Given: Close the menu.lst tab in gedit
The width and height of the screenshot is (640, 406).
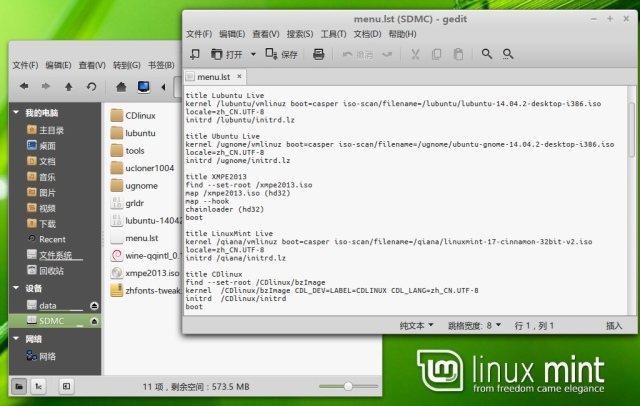Looking at the screenshot, I should (239, 76).
